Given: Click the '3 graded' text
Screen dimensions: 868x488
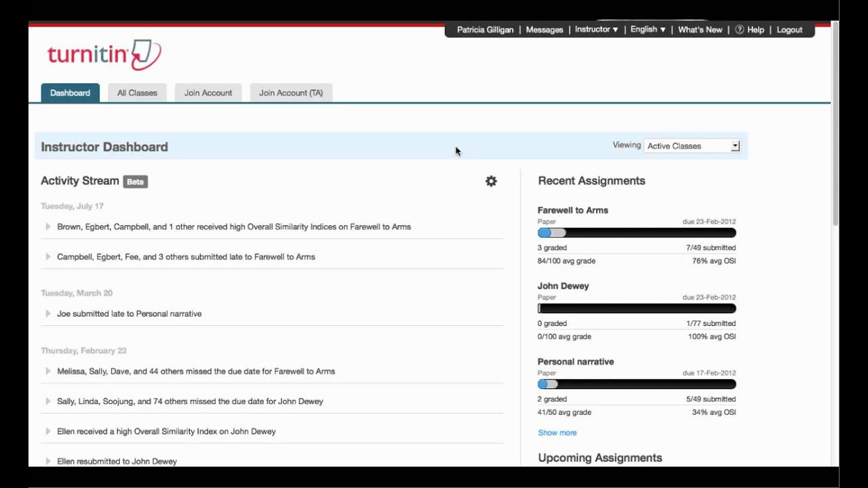Looking at the screenshot, I should [552, 248].
